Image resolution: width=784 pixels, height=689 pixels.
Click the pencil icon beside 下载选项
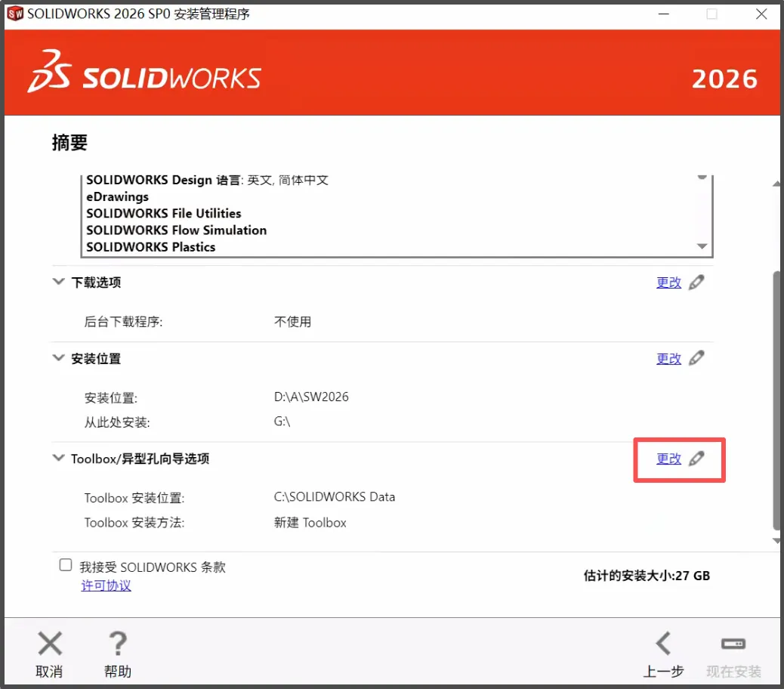coord(696,283)
